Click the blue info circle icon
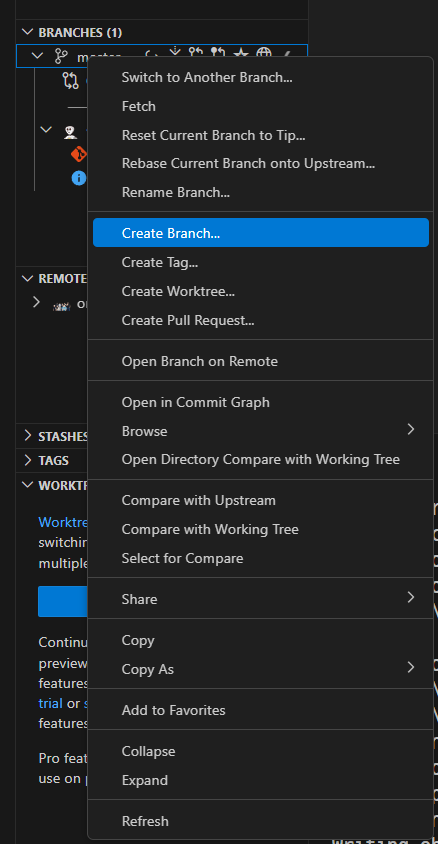 point(79,178)
